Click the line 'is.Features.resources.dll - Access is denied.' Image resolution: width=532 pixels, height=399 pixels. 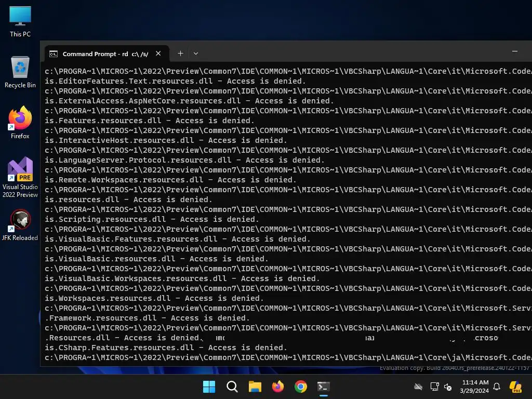pyautogui.click(x=150, y=121)
